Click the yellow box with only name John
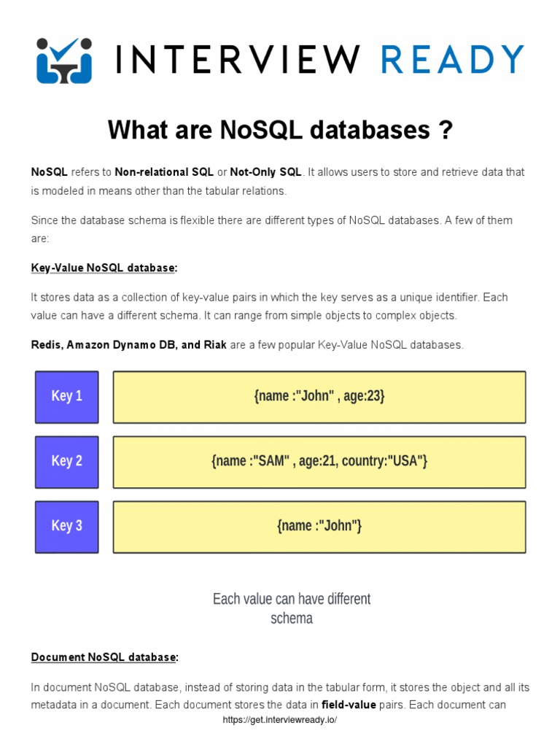560x747 pixels. pyautogui.click(x=319, y=526)
